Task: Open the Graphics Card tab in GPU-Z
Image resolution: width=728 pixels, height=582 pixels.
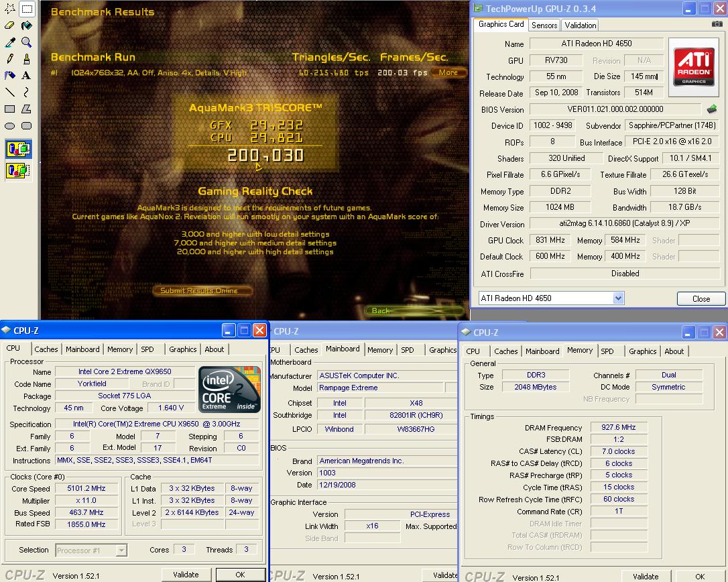Action: tap(501, 24)
